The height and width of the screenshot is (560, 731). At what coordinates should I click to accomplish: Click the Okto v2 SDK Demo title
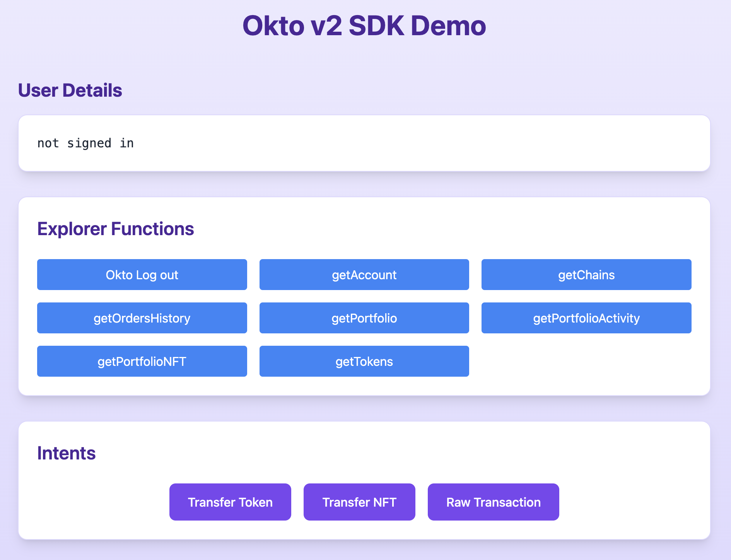tap(364, 26)
